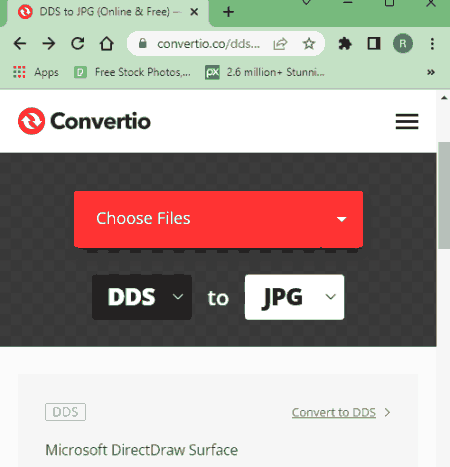Image resolution: width=450 pixels, height=467 pixels.
Task: Close the DDS to JPG tab
Action: (194, 12)
